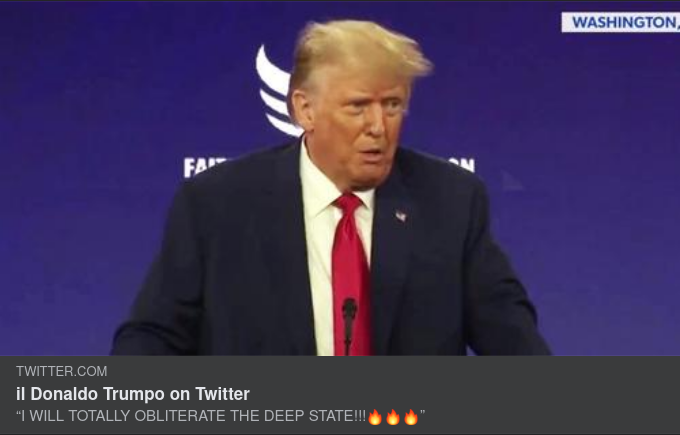
Task: Click the TWITTER.COM domain label
Action: (62, 371)
